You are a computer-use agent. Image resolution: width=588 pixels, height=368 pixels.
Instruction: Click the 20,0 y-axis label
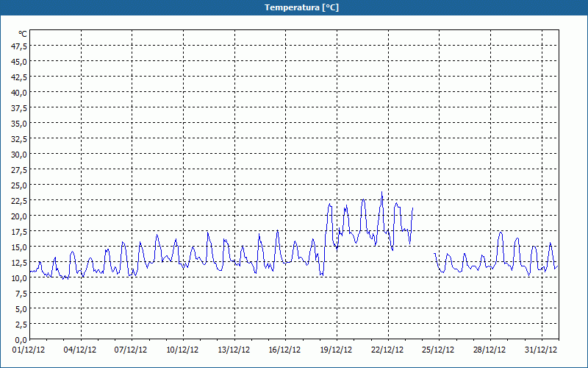coord(19,216)
